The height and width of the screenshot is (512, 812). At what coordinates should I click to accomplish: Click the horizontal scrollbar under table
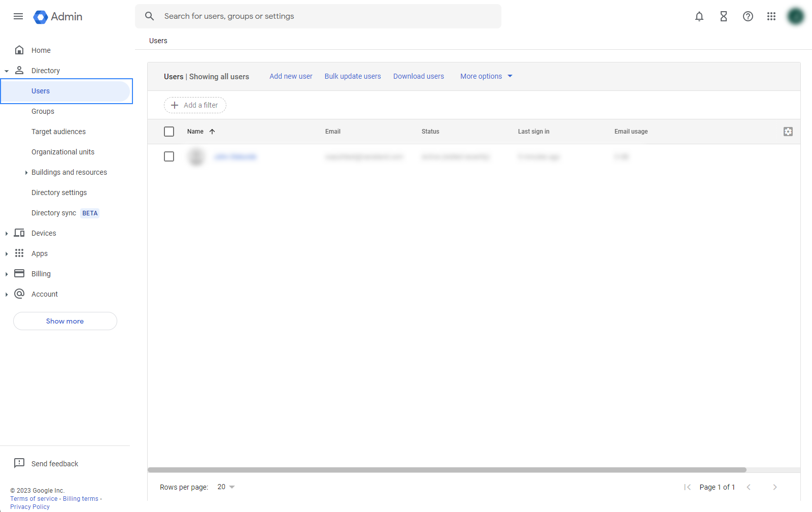(x=447, y=470)
